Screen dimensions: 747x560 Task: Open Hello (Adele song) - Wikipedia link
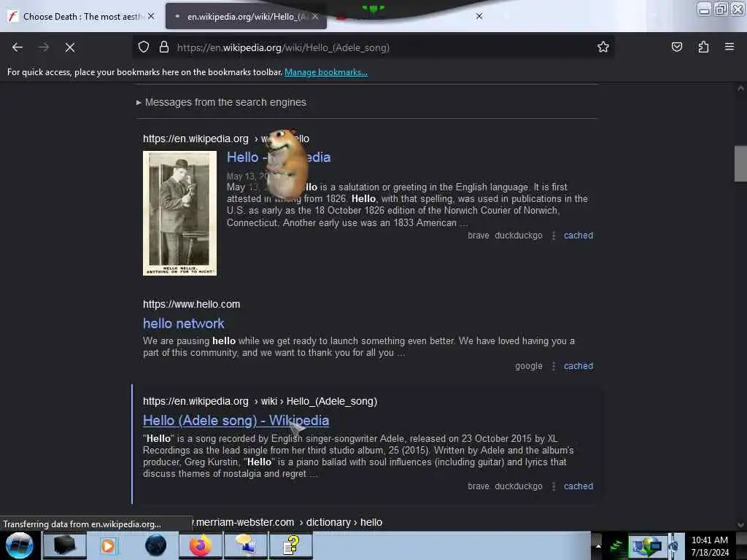[x=236, y=421]
